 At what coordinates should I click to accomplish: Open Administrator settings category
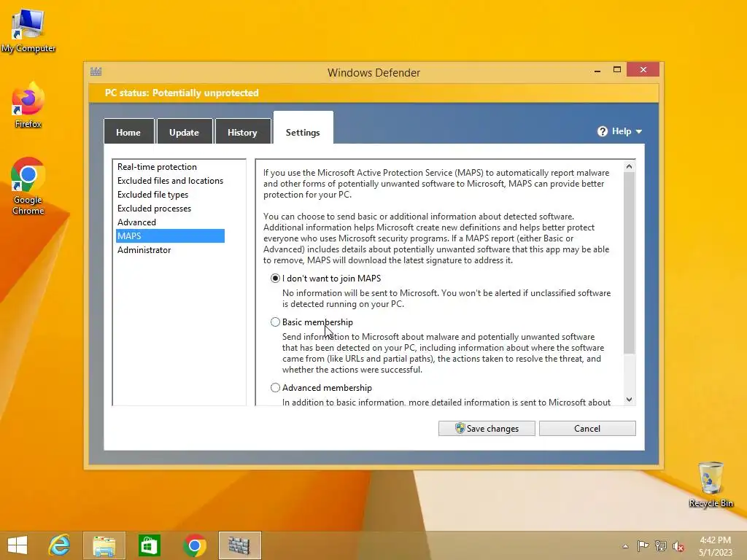144,249
